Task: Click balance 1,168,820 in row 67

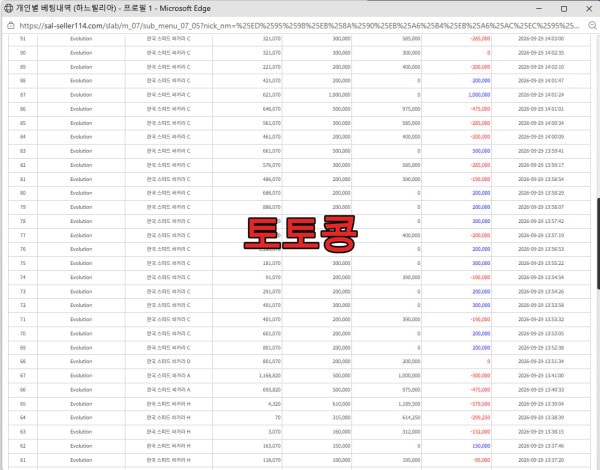Action: [x=270, y=375]
